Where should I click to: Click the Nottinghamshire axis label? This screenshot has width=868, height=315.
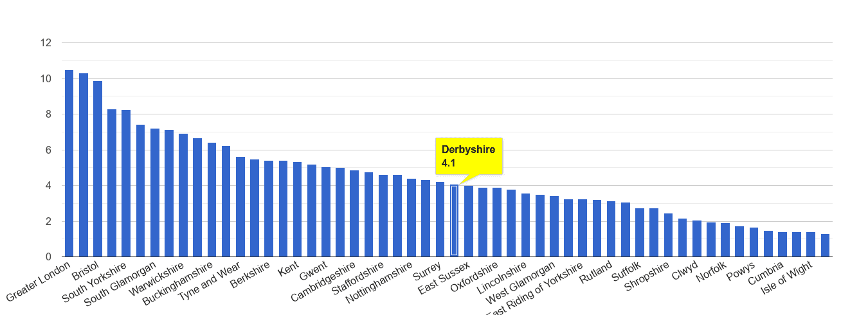click(379, 282)
